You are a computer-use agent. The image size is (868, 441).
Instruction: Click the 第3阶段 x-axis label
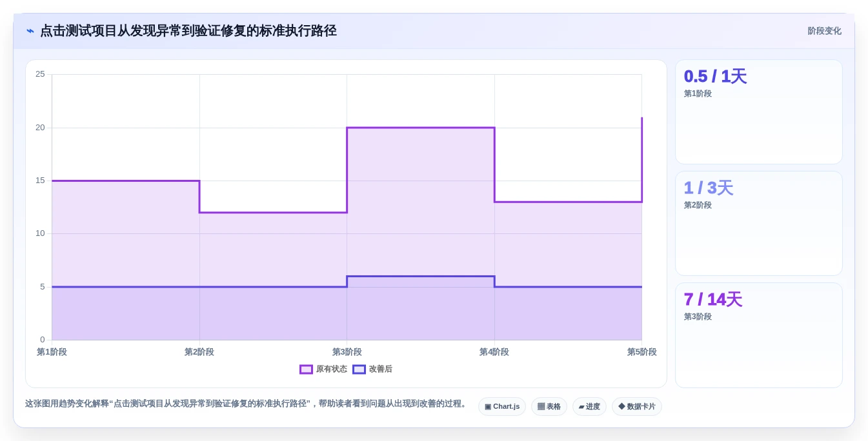point(347,352)
